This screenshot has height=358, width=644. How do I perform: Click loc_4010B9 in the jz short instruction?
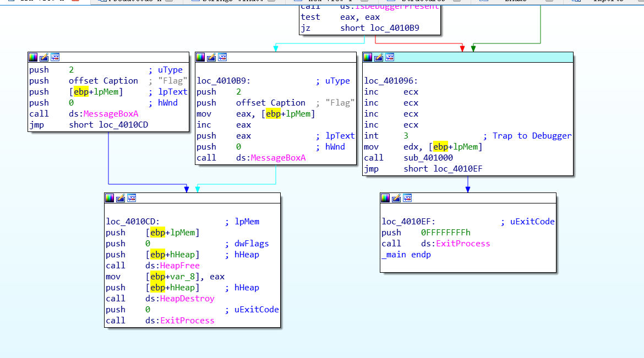coord(395,28)
